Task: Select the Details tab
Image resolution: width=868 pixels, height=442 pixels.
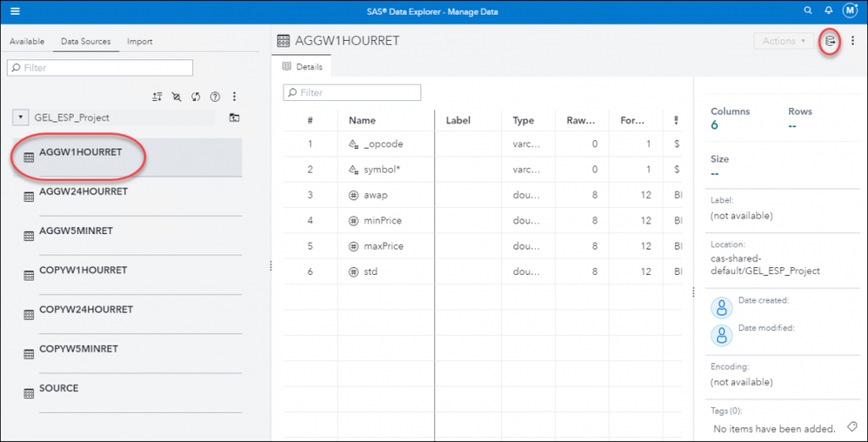Action: [x=303, y=66]
